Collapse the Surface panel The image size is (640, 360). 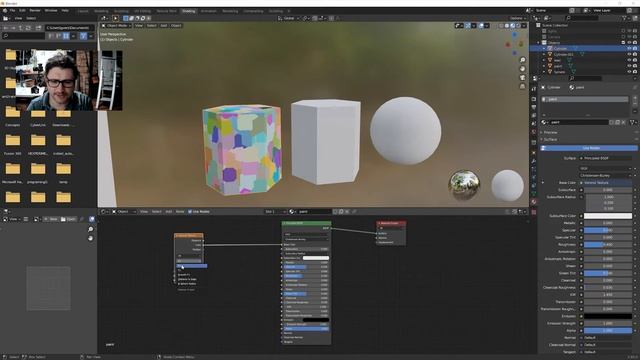[550, 140]
